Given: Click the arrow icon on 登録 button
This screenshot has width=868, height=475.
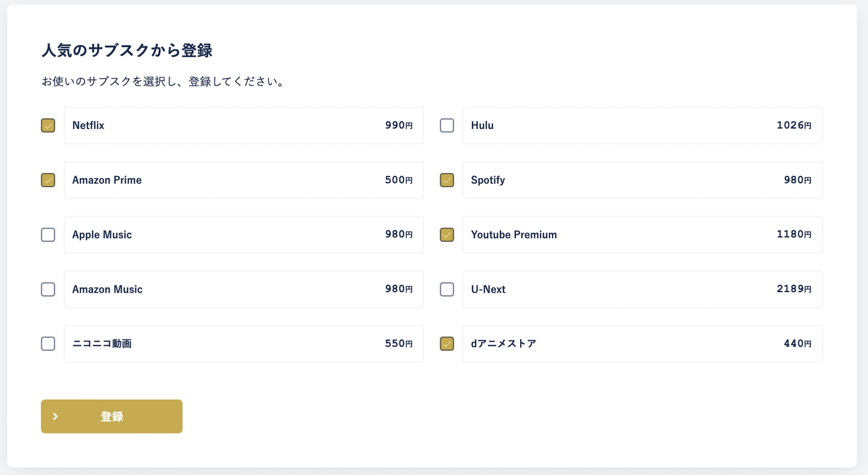Looking at the screenshot, I should 56,416.
